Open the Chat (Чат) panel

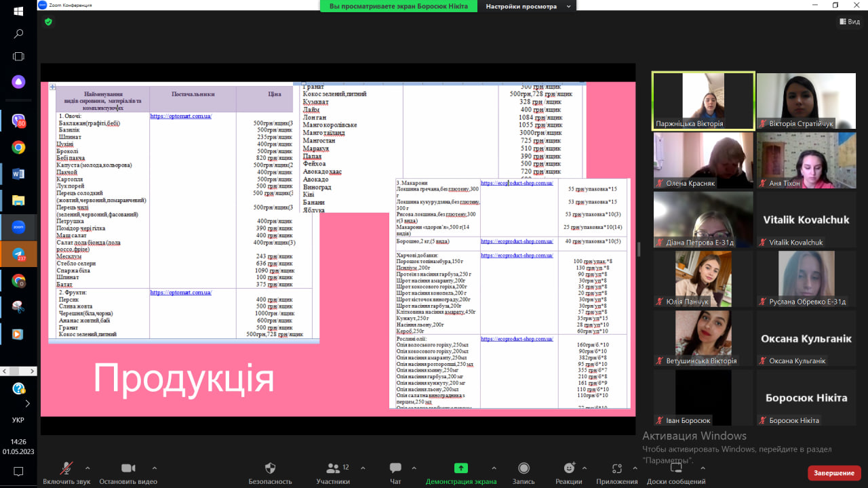395,468
